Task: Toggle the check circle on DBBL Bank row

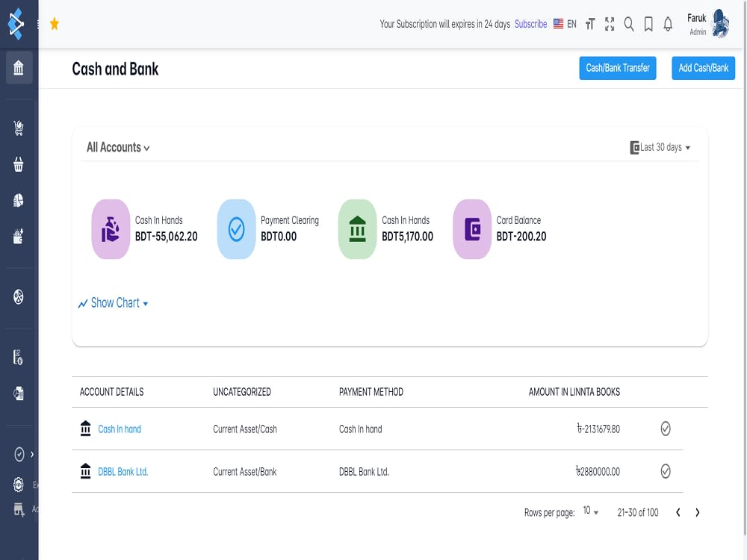Action: click(x=666, y=471)
